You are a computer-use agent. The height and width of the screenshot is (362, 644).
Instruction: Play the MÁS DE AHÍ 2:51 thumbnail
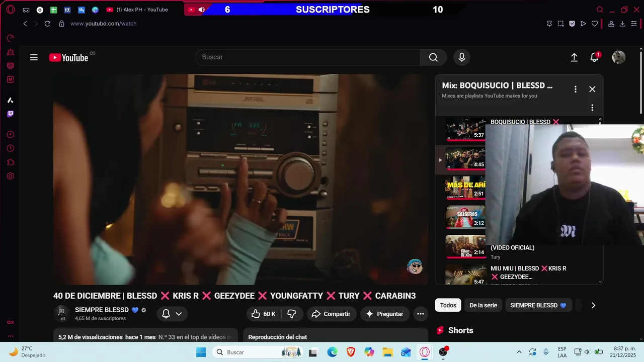pos(465,188)
